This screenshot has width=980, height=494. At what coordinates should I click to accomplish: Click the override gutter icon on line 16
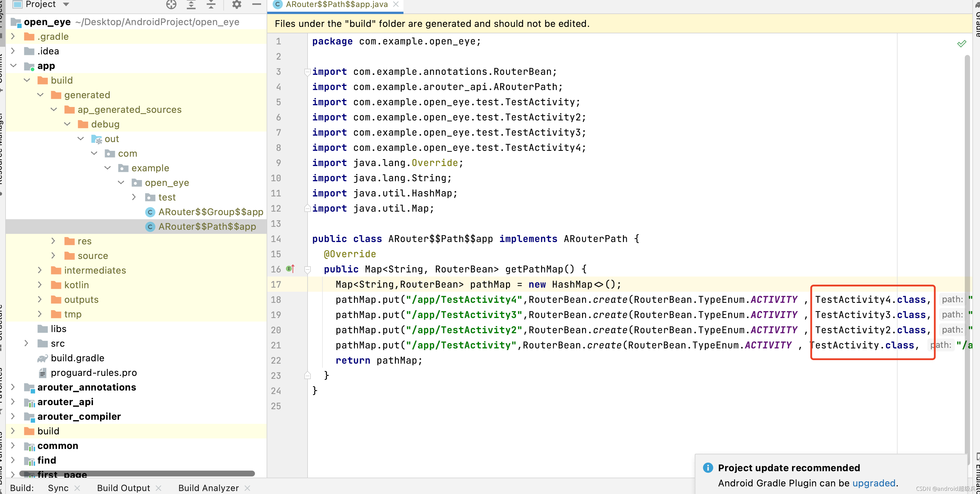point(290,269)
